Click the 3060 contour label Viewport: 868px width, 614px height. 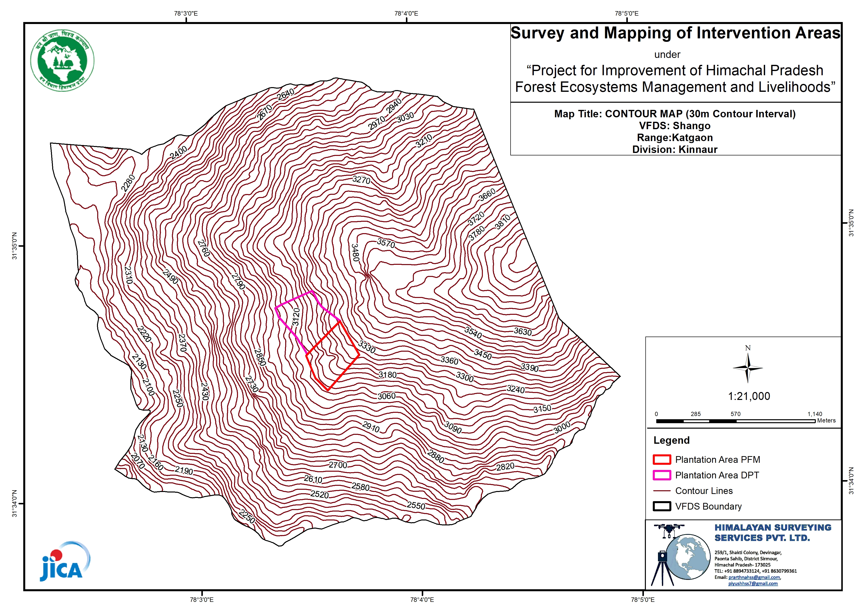click(387, 396)
